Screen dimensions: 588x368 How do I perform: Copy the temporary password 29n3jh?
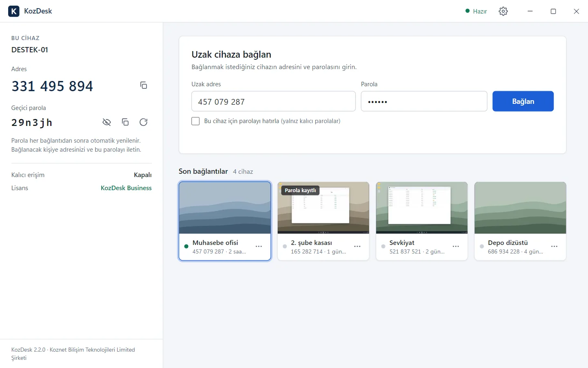point(125,122)
